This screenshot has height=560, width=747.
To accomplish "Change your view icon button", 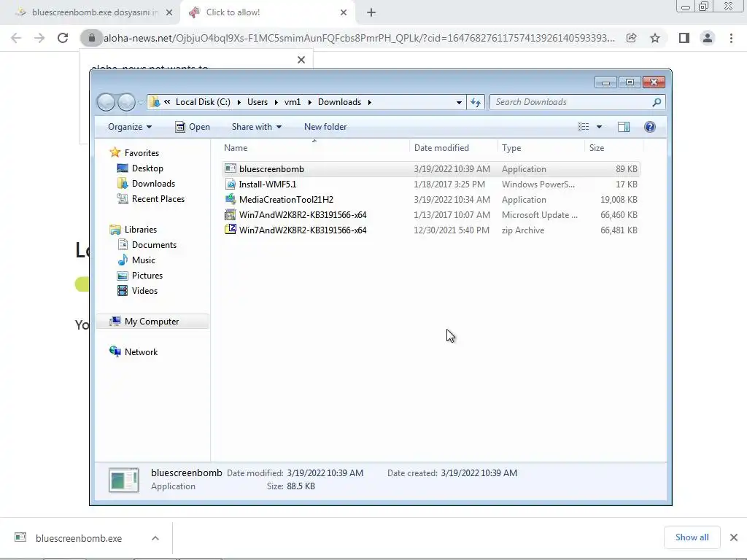I will [x=583, y=127].
